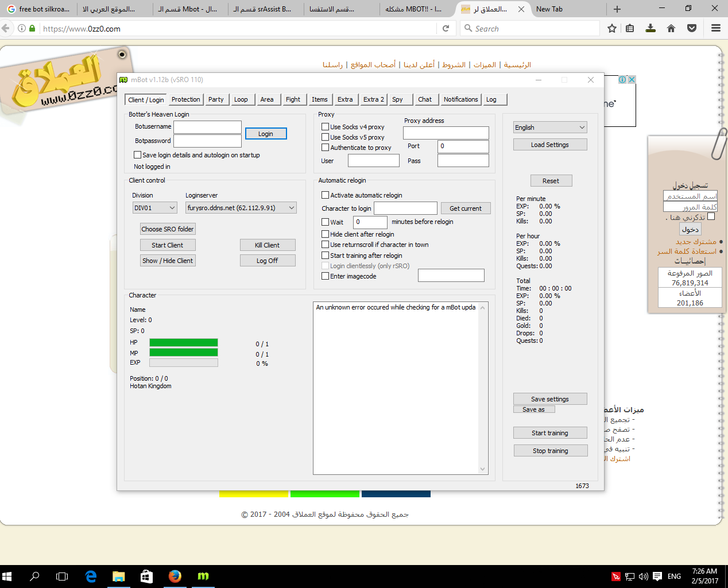728x588 pixels.
Task: Open the Division DIV01 dropdown
Action: pos(154,208)
